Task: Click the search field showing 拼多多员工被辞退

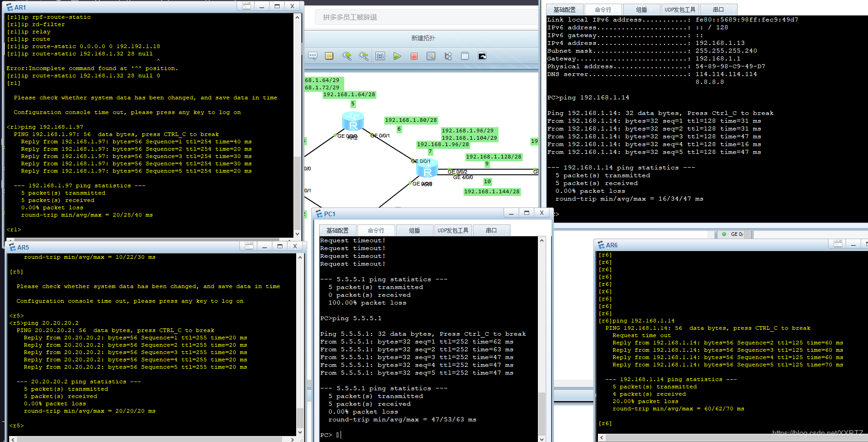Action: coord(426,17)
